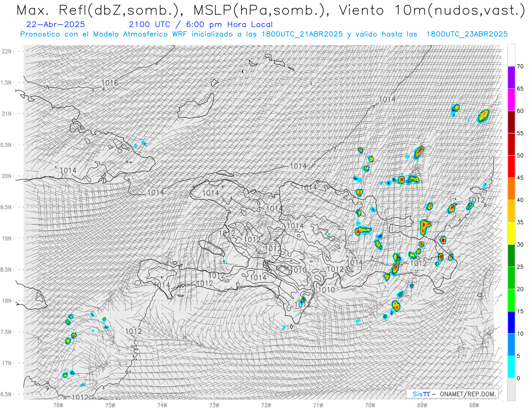Click the map title starting with Max. Refl
The height and width of the screenshot is (411, 532).
271,10
